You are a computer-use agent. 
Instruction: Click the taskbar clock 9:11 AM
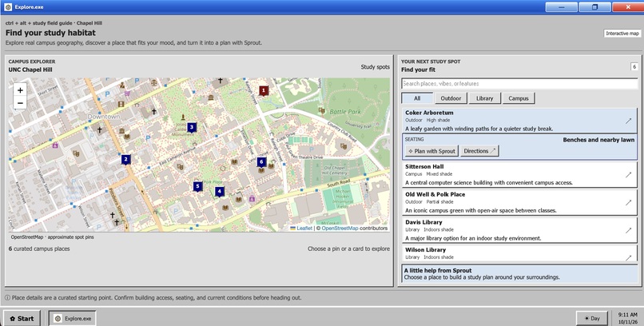[x=628, y=315]
